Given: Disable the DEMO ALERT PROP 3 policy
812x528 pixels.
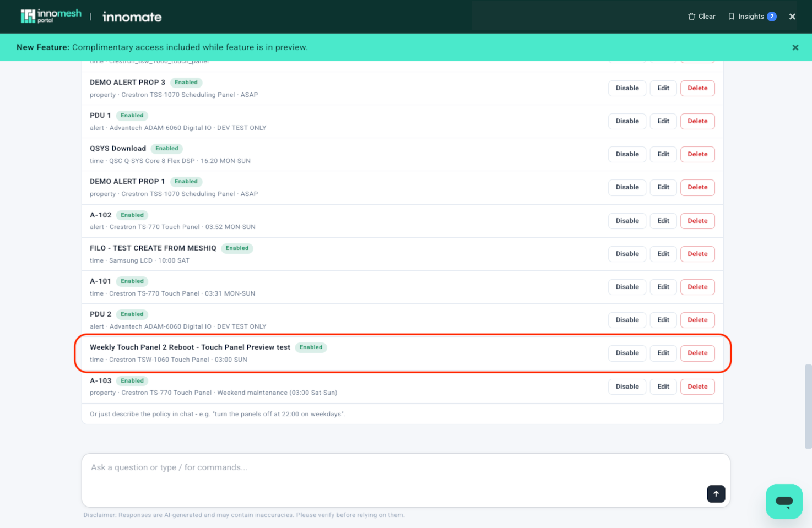Looking at the screenshot, I should [x=627, y=88].
